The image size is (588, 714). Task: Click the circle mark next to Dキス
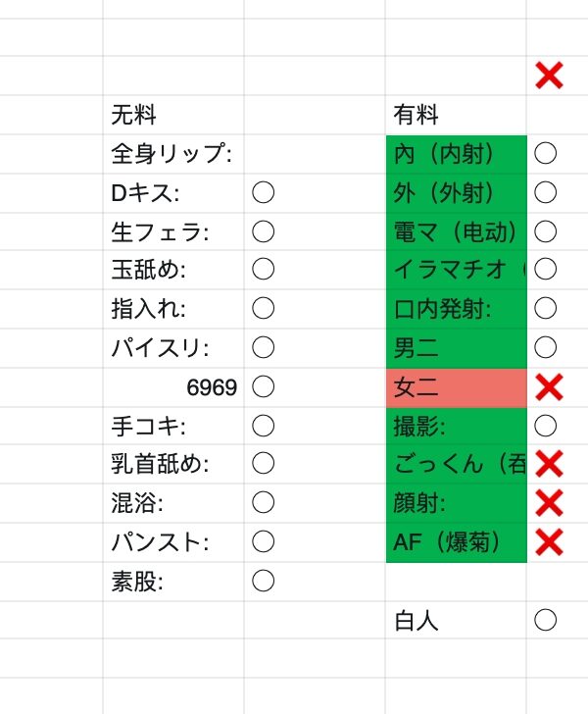(x=263, y=192)
